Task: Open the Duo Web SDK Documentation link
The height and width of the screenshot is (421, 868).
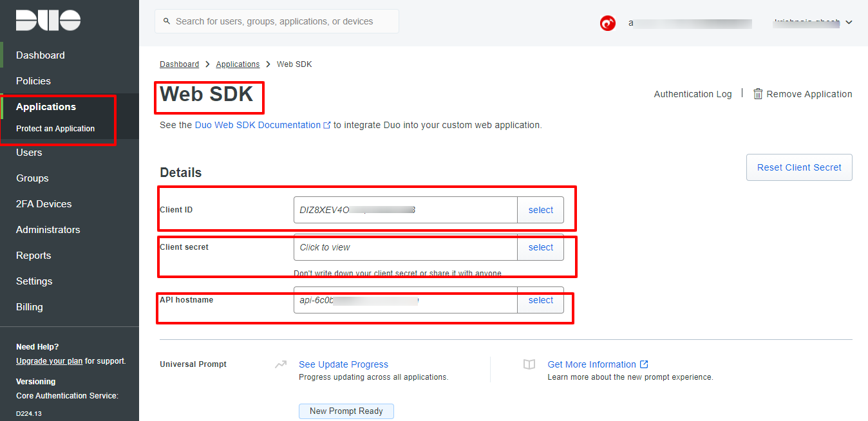Action: (x=258, y=125)
